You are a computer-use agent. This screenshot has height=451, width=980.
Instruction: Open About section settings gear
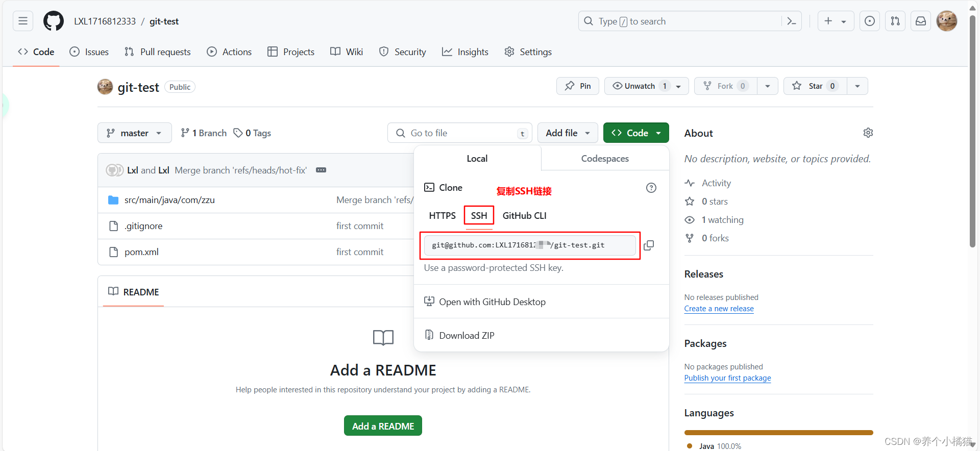[868, 133]
